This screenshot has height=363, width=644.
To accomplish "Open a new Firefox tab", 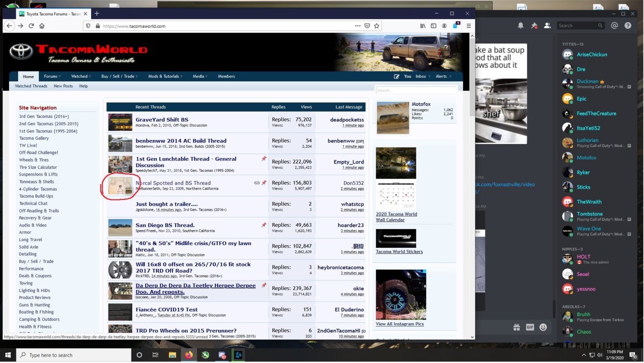I will 97,14.
